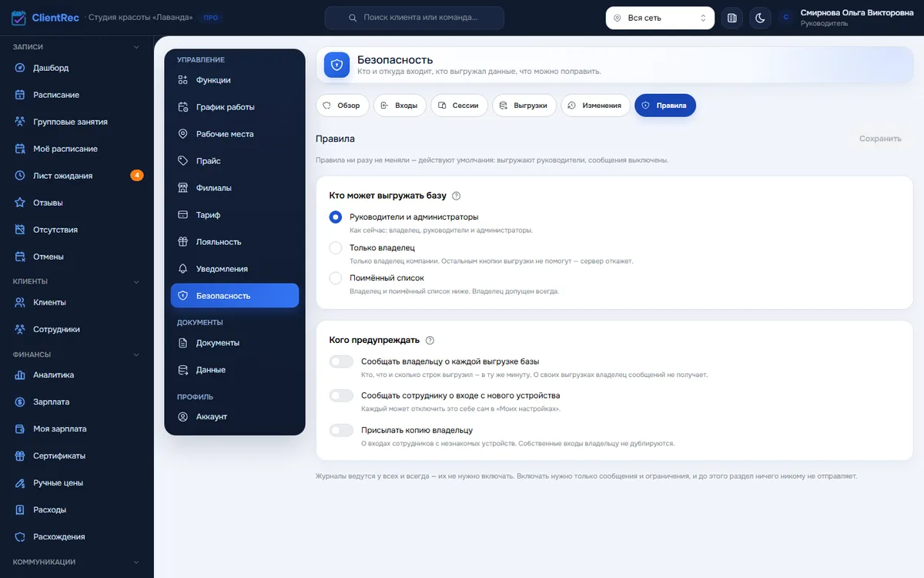
Task: Expand the КОММУНИКАЦИИ sidebar section
Action: pos(136,563)
